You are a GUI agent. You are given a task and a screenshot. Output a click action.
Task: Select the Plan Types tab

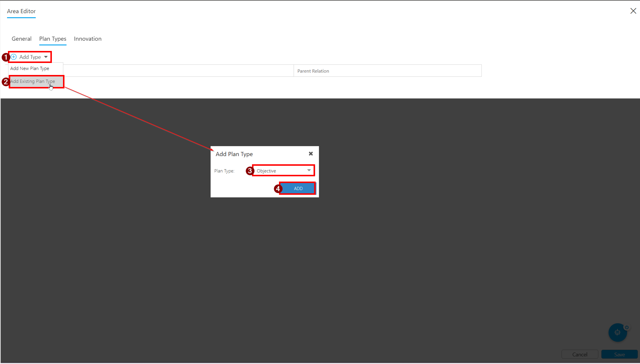click(x=53, y=39)
